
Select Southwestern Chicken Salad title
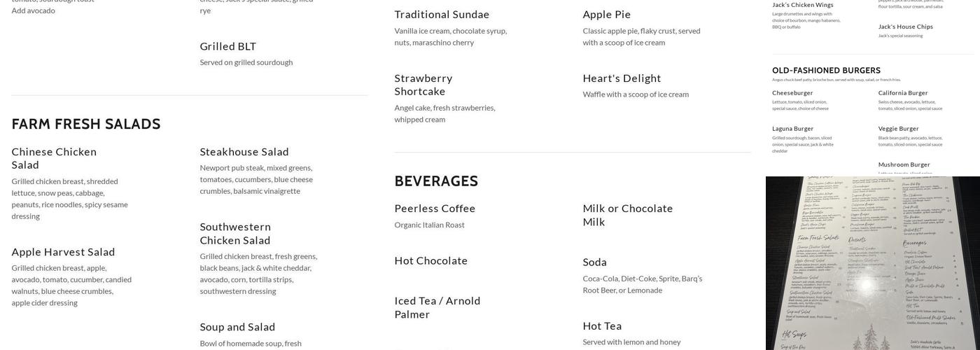235,233
